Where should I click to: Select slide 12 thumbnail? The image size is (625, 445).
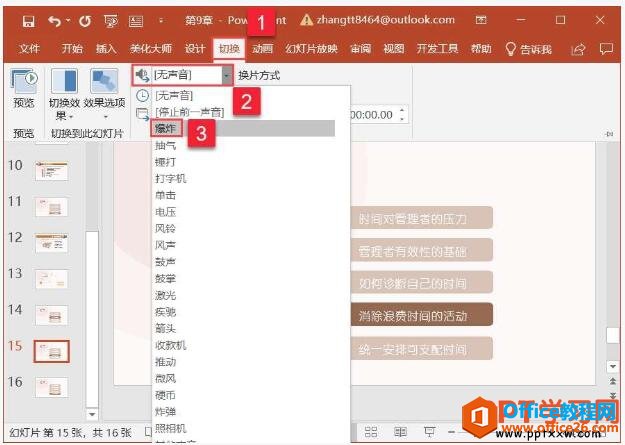(51, 243)
